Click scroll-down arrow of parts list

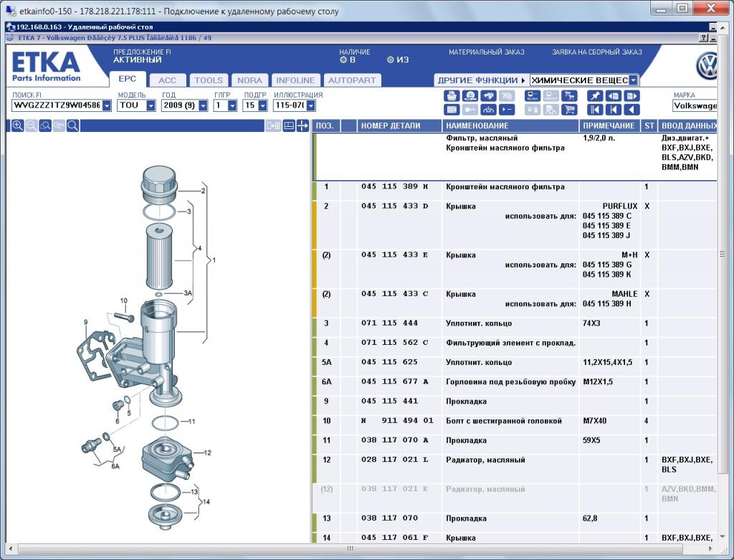coord(723,536)
